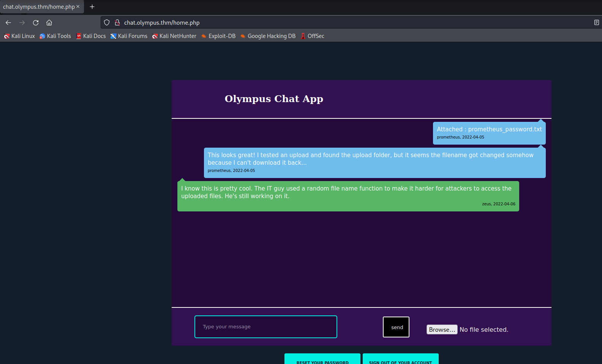Click the No file selected label
The width and height of the screenshot is (602, 364).
484,329
